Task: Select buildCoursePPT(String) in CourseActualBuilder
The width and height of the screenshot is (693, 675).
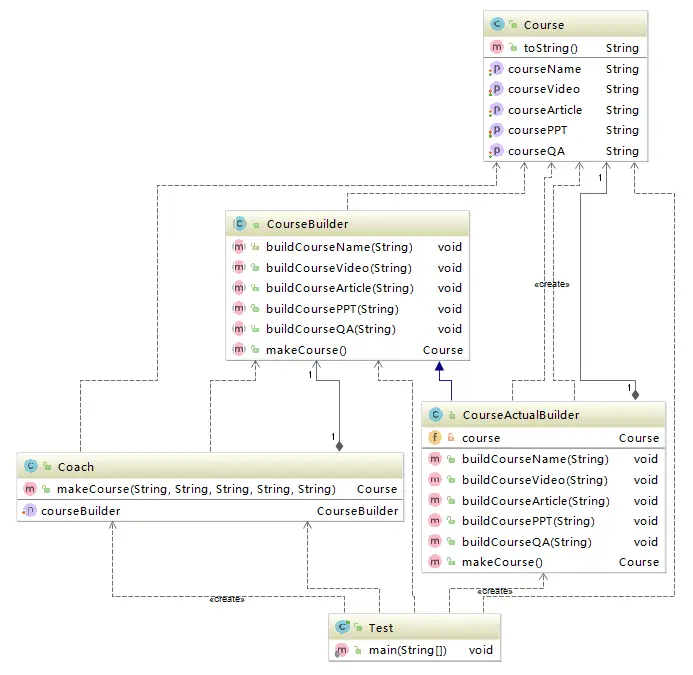Action: 528,521
